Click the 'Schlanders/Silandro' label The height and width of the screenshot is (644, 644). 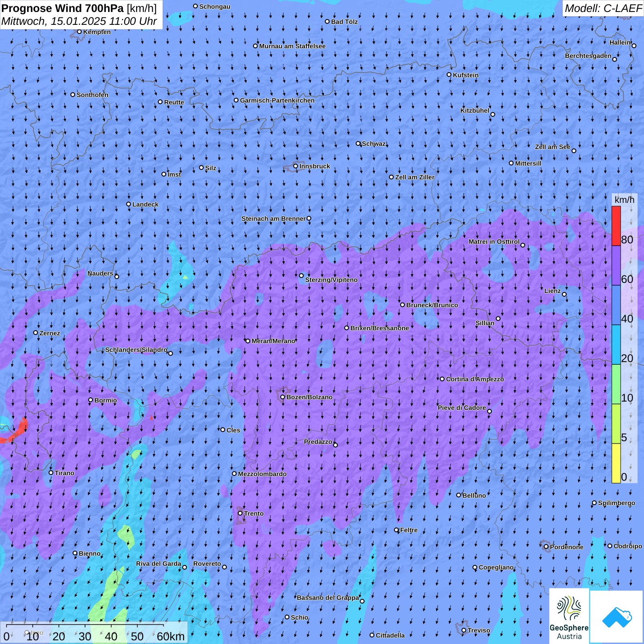coord(136,350)
